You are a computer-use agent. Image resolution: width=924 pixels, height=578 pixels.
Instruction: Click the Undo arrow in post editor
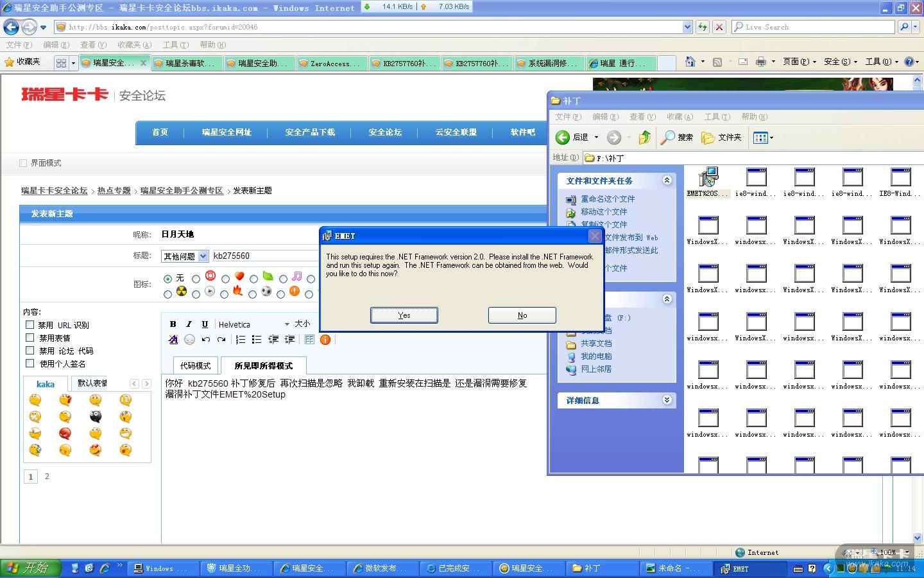tap(205, 340)
